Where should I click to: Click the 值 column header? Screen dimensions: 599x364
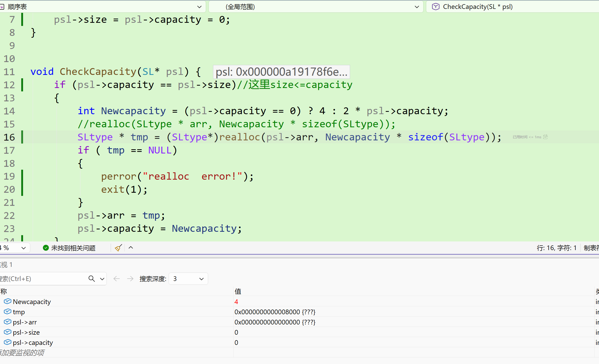tap(238, 291)
